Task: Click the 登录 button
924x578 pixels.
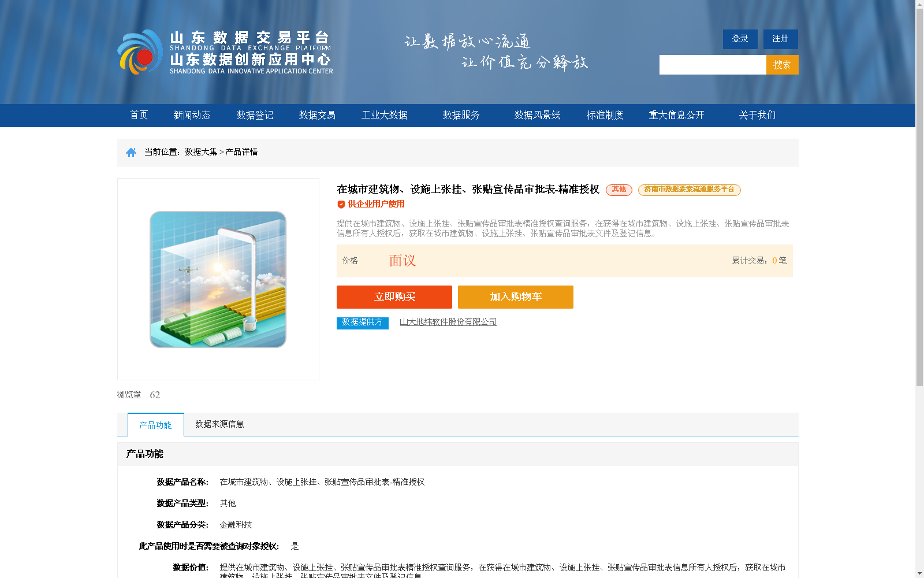Action: [740, 39]
